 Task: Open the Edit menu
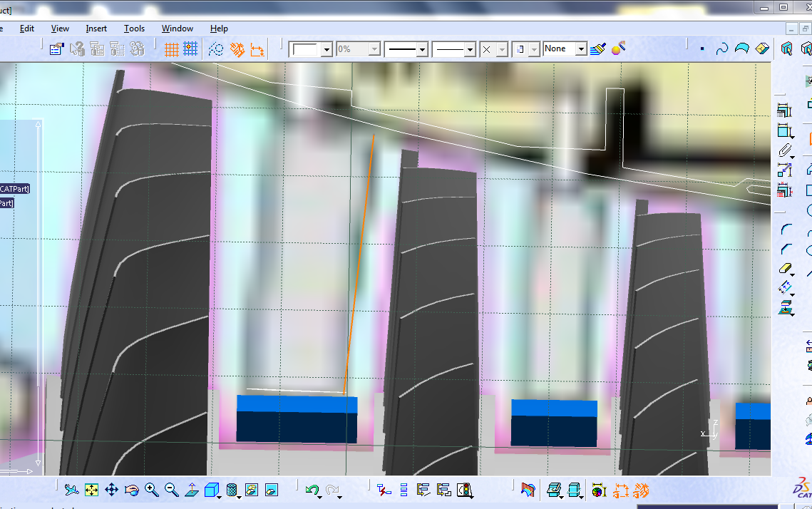click(27, 29)
